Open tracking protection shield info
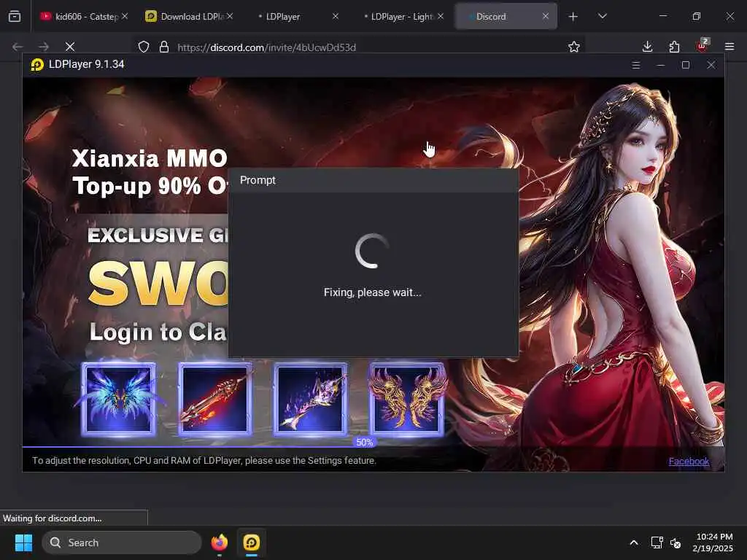The image size is (747, 560). [144, 47]
